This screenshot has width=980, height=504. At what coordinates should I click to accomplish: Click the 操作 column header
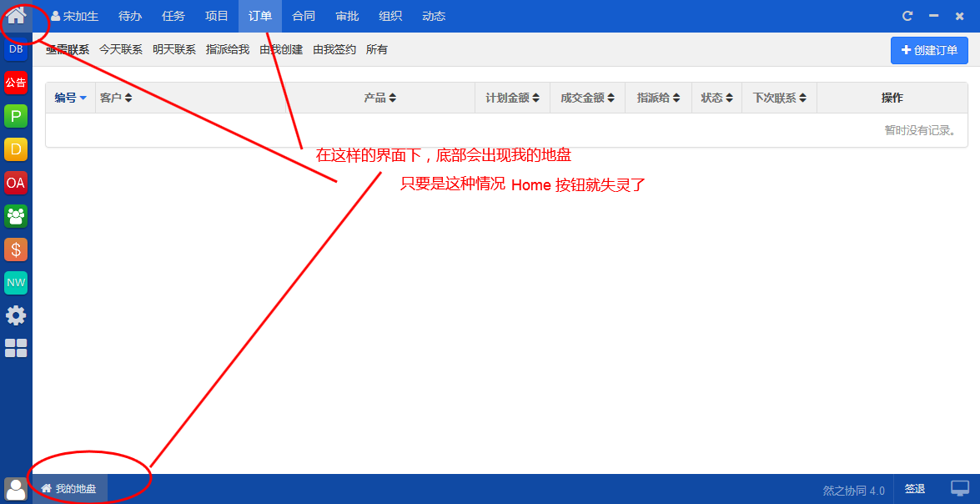[x=892, y=98]
